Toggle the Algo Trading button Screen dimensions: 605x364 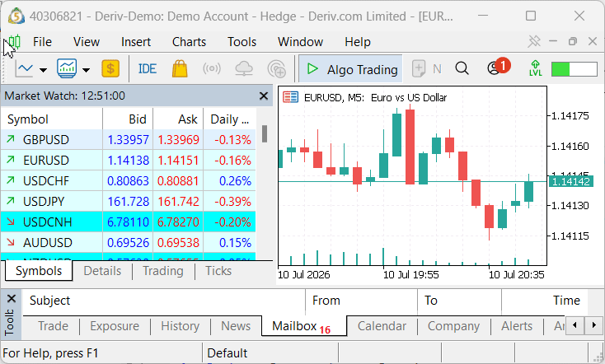(x=351, y=69)
